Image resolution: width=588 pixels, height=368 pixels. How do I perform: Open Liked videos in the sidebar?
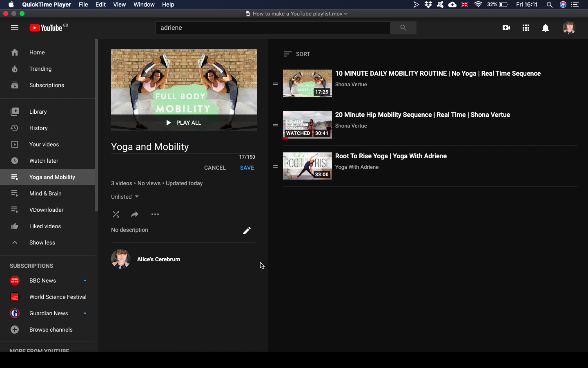47,226
